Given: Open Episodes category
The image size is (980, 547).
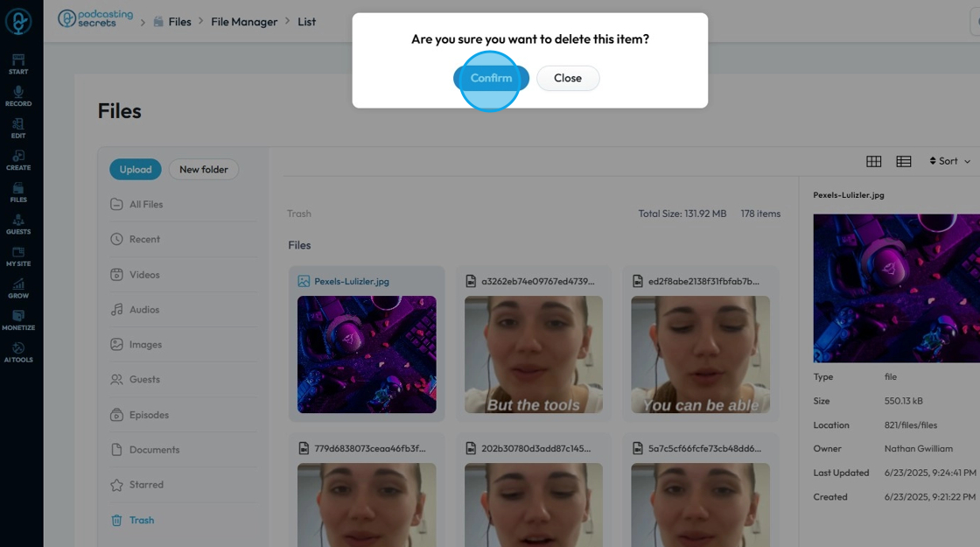Looking at the screenshot, I should pyautogui.click(x=149, y=415).
